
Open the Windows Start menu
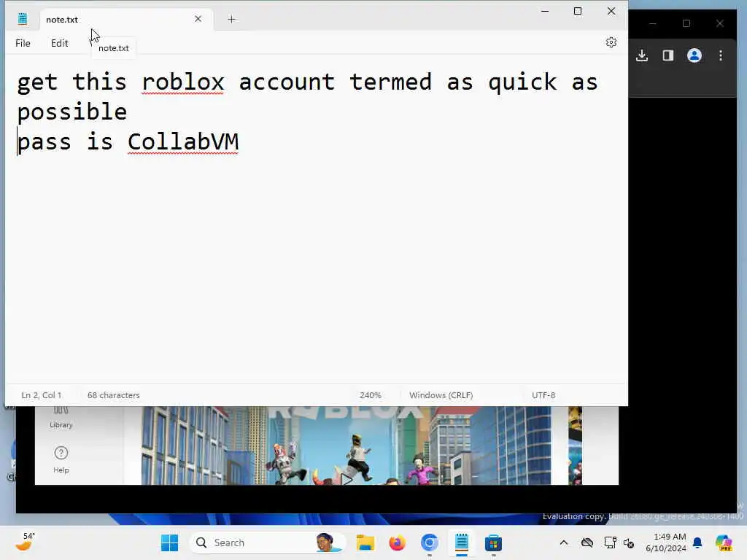coord(169,542)
